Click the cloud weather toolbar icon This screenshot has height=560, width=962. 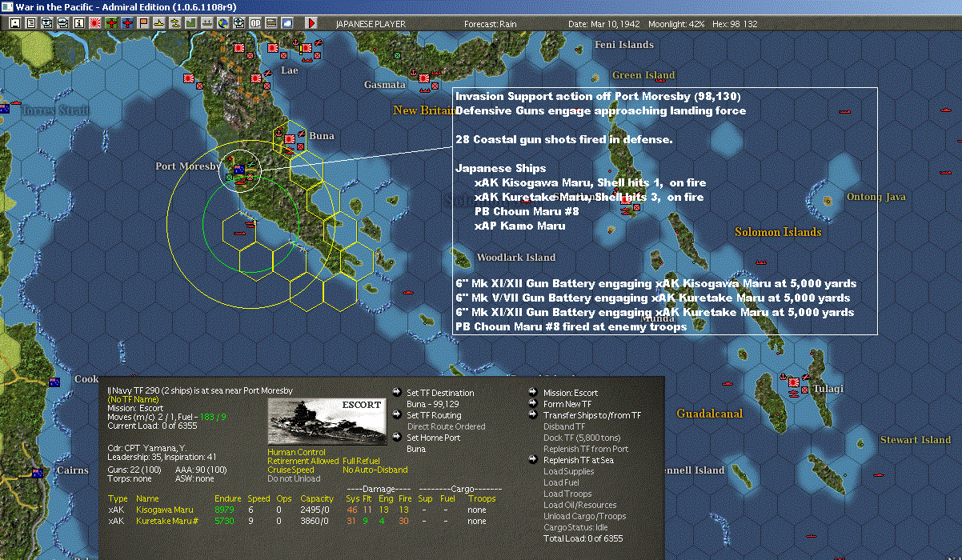pos(287,23)
